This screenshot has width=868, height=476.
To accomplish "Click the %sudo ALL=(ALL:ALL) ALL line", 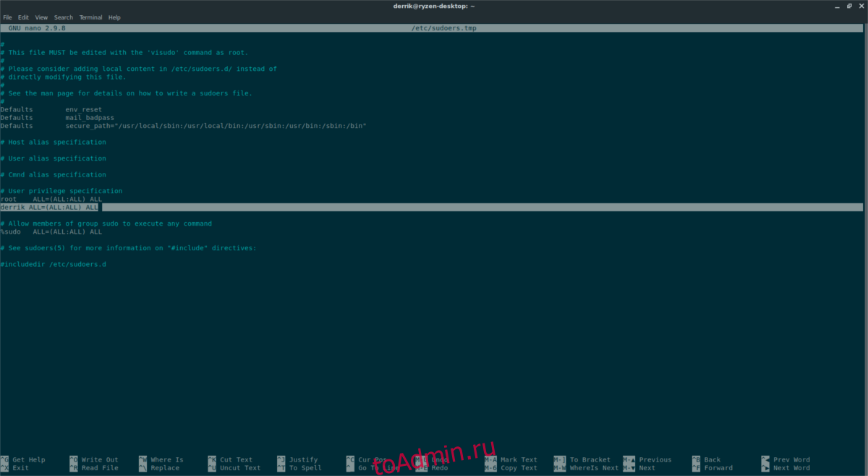I will tap(51, 231).
